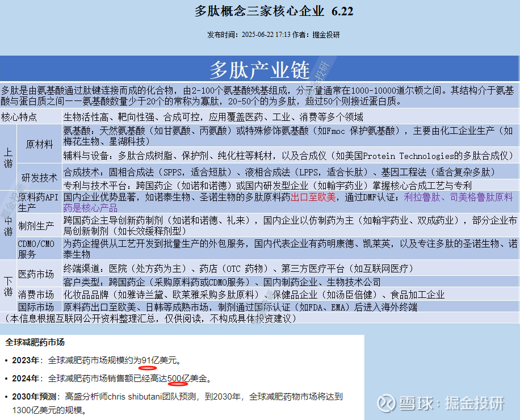520x420 pixels.
Task: Click the author name 掘金投研
Action: [x=326, y=35]
